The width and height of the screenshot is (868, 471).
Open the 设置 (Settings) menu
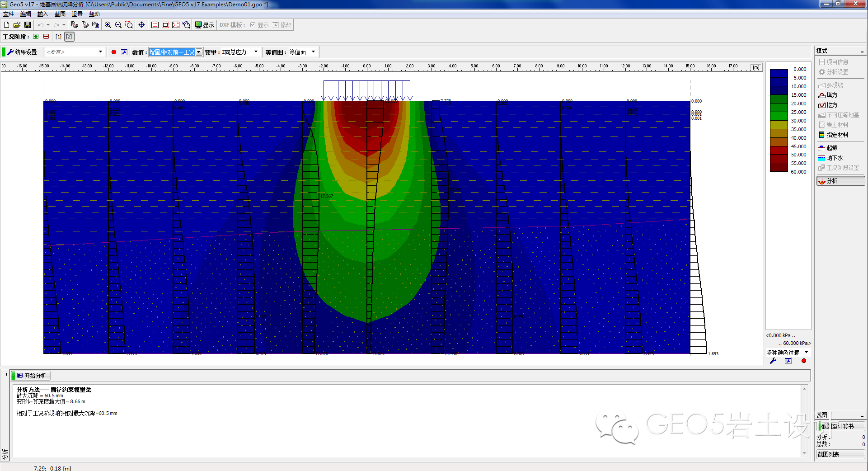(x=77, y=14)
